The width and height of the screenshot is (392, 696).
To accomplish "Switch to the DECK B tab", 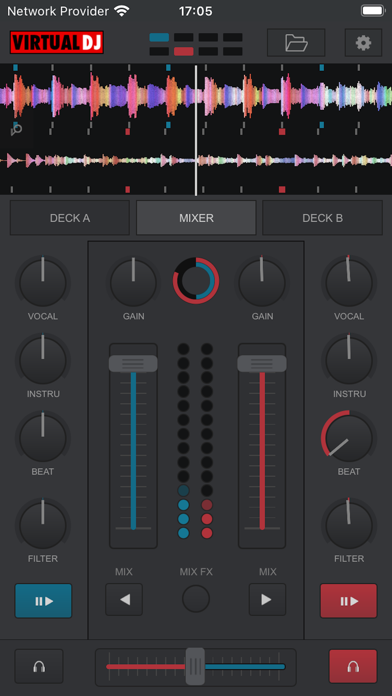I will coord(322,218).
